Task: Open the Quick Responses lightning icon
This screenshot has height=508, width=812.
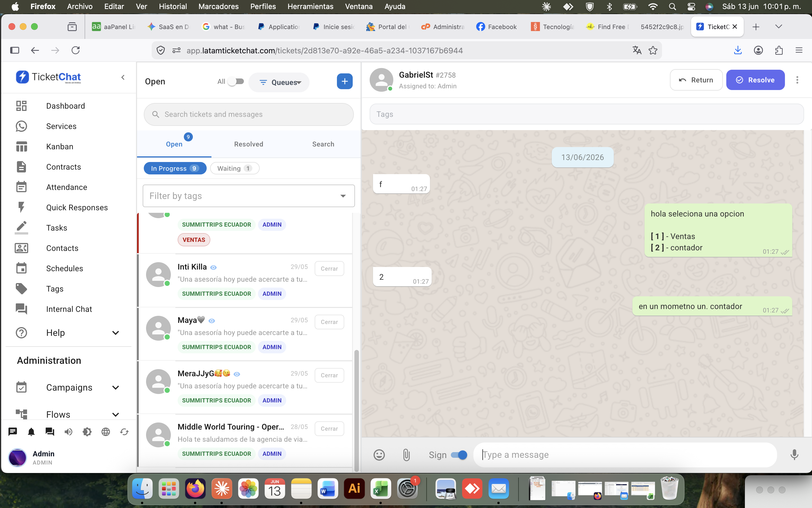Action: [21, 207]
